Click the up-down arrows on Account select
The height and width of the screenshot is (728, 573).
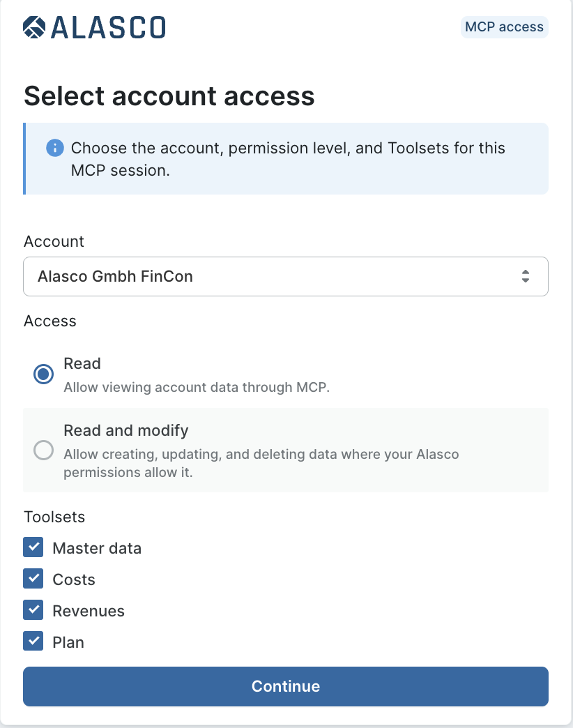[x=525, y=276]
